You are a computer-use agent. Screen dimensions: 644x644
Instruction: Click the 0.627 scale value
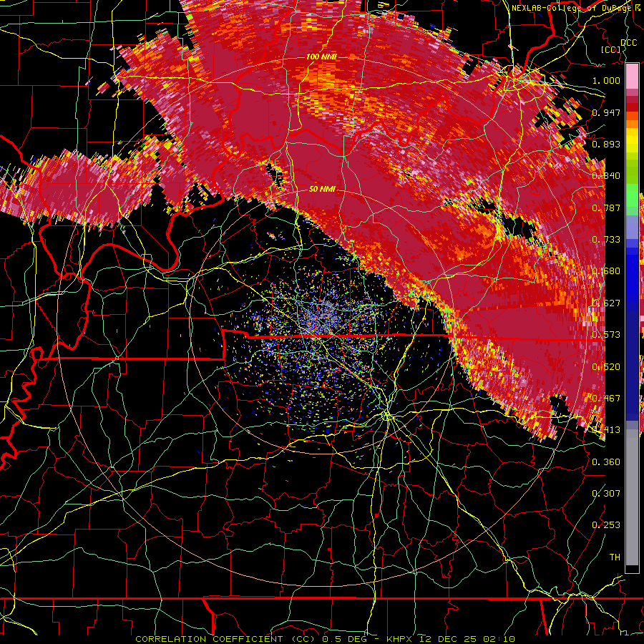[606, 303]
